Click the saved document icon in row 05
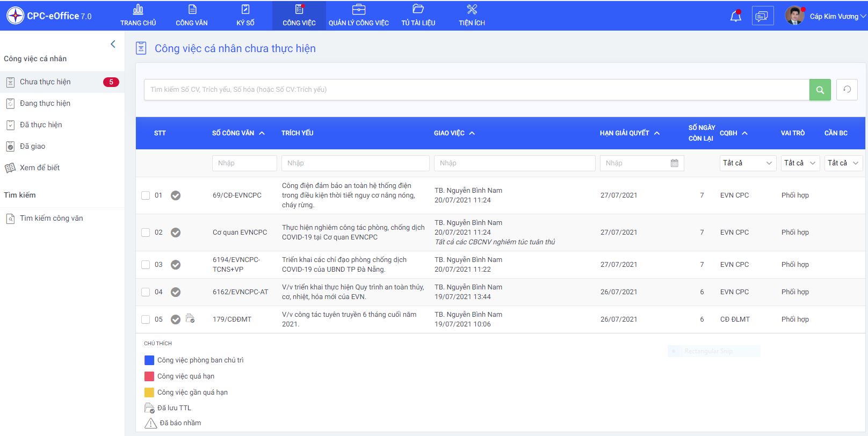This screenshot has width=868, height=436. coord(190,318)
